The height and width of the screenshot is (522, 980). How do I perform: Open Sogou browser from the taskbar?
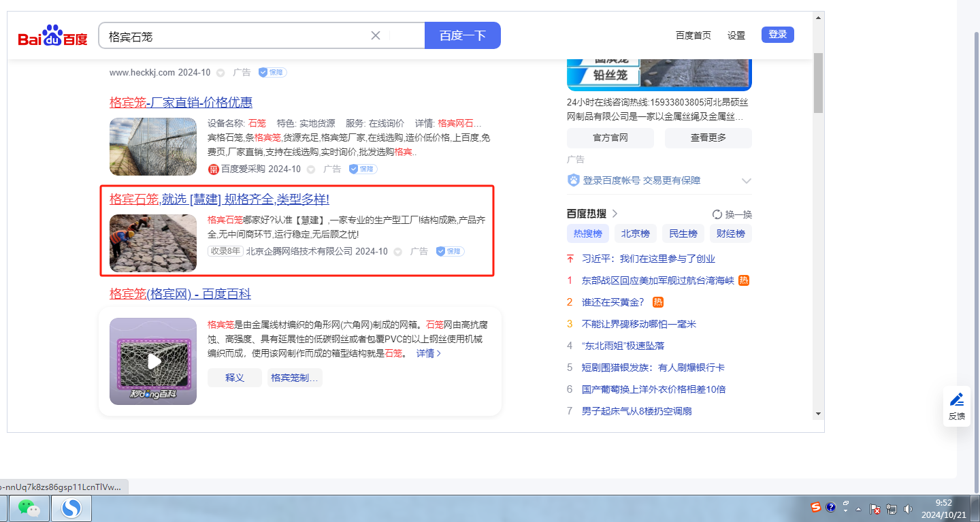(71, 508)
